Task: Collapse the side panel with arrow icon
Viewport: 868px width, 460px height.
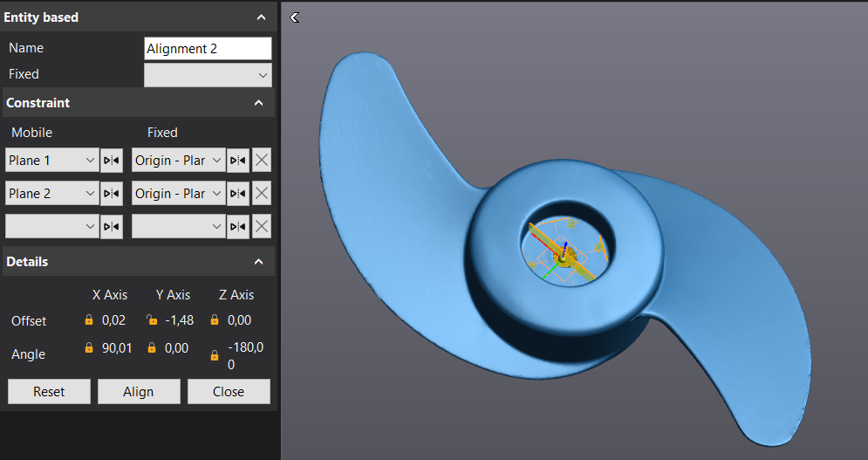Action: coord(295,17)
